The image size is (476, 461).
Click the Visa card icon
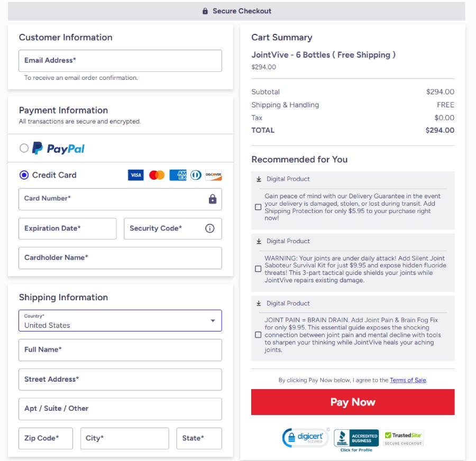pos(136,175)
